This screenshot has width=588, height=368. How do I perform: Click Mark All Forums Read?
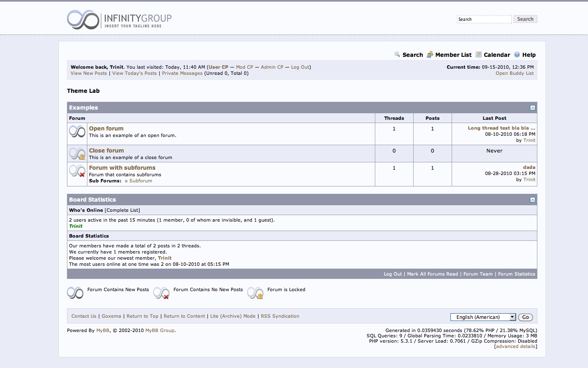coord(432,274)
